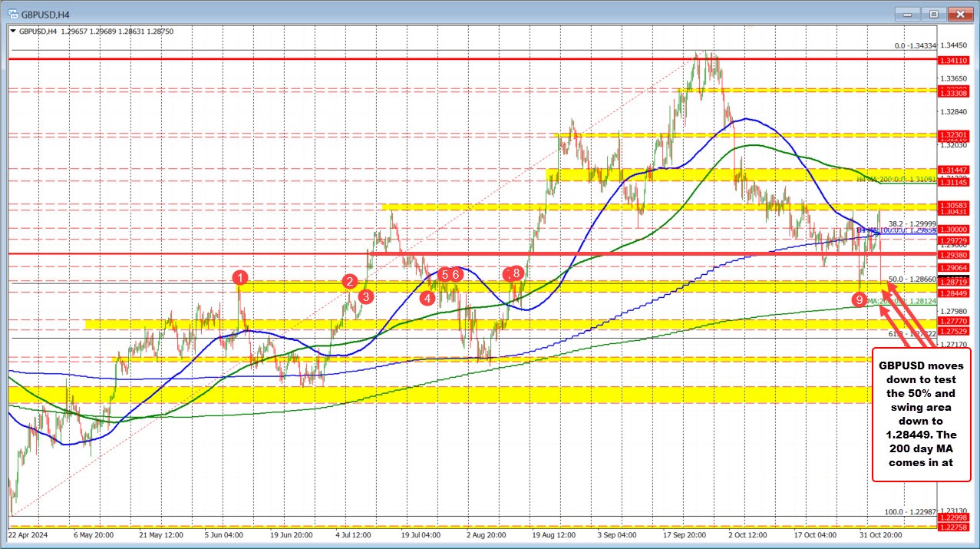980x549 pixels.
Task: Click the 1.27170 axis scale value
Action: [955, 344]
